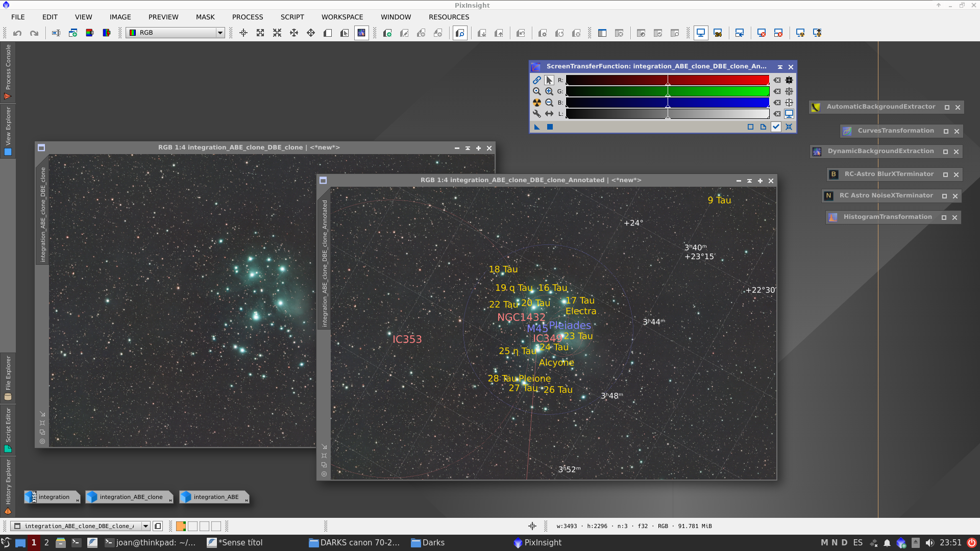Click the STF wrench settings icon
The width and height of the screenshot is (980, 551).
pyautogui.click(x=536, y=114)
